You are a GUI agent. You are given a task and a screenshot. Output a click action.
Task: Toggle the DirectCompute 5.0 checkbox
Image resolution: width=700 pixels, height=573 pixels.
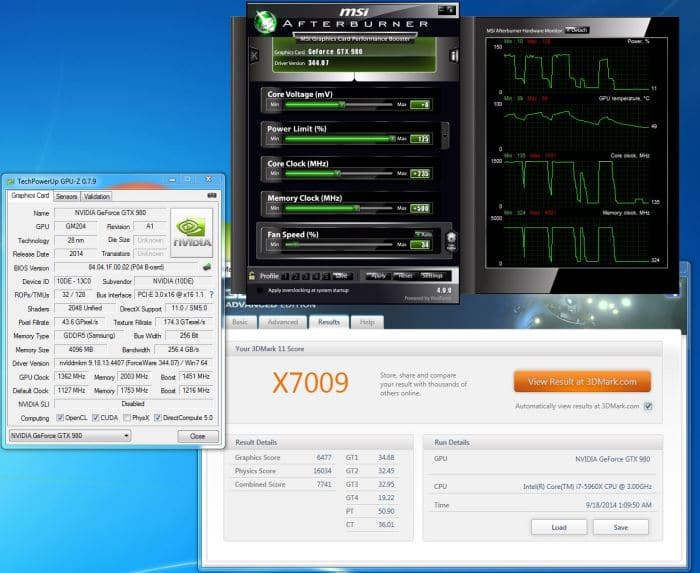click(x=158, y=418)
